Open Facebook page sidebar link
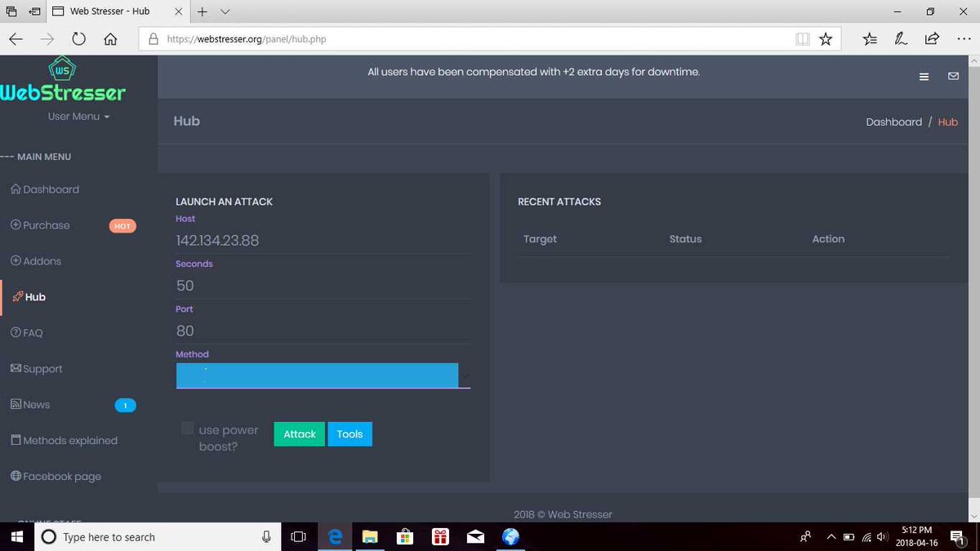This screenshot has height=551, width=980. tap(56, 477)
